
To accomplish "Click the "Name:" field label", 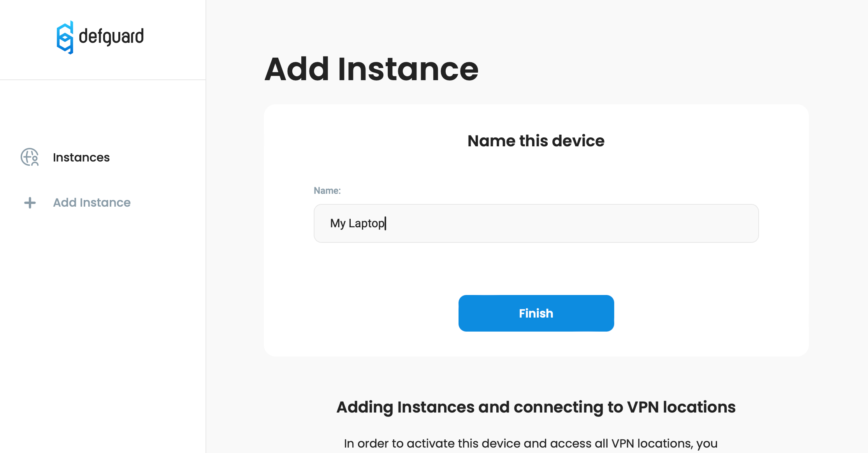I will click(327, 191).
